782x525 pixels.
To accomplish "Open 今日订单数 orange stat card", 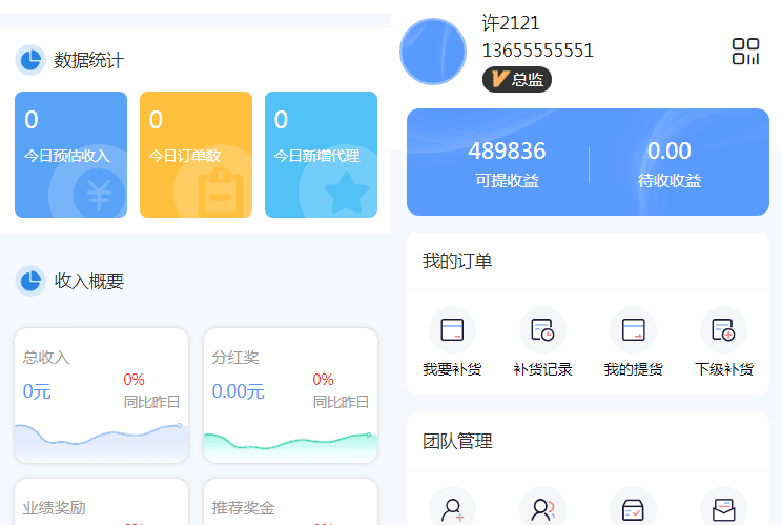I will click(x=196, y=155).
